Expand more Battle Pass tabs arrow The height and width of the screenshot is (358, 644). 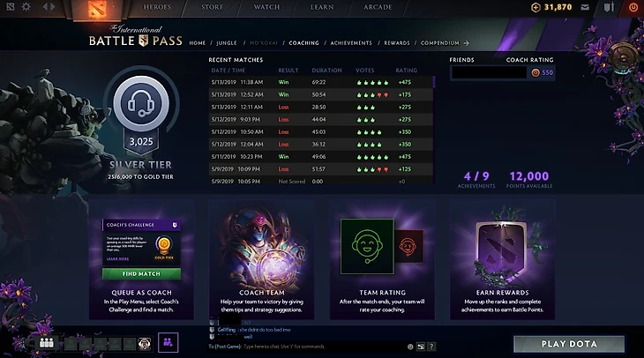point(466,42)
